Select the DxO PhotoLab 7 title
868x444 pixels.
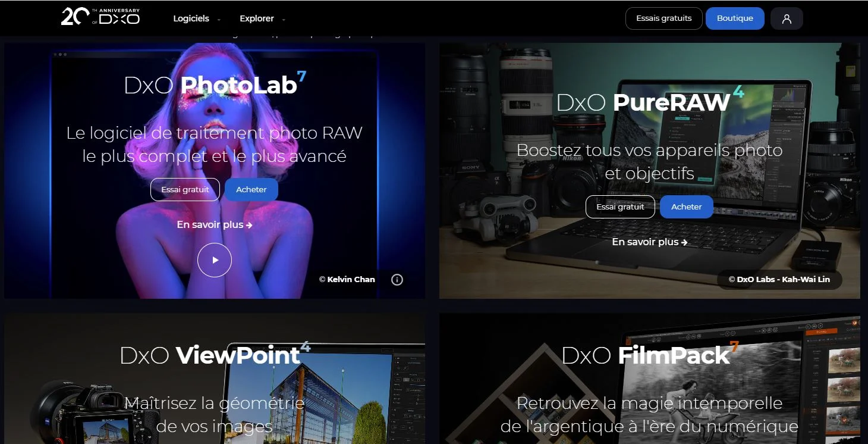215,85
